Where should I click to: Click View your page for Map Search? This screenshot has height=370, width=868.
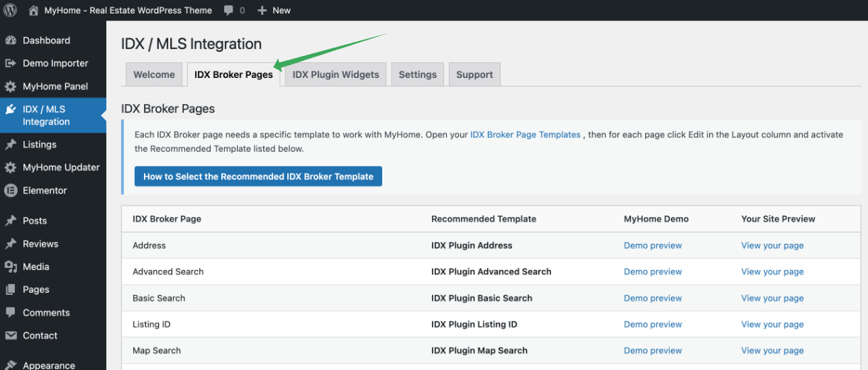tap(772, 350)
